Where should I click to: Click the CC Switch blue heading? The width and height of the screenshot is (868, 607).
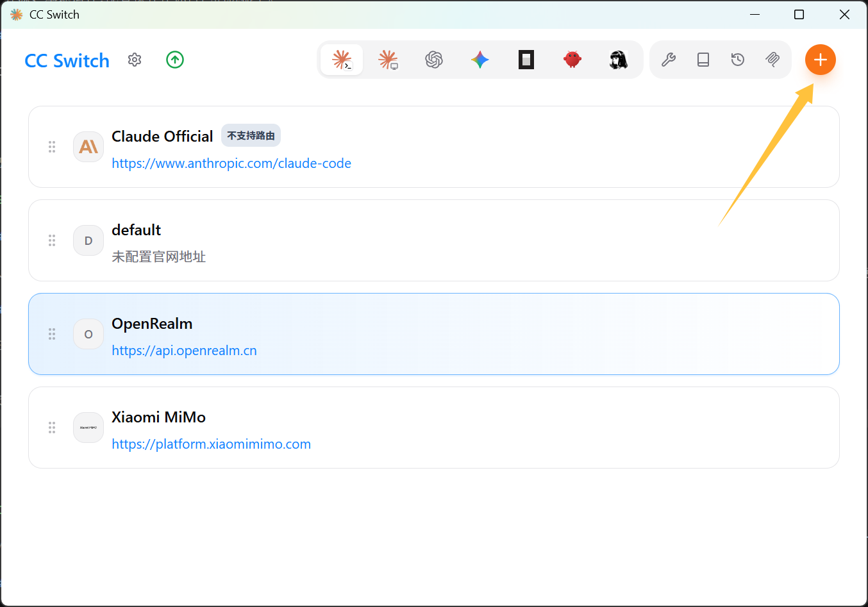[67, 60]
